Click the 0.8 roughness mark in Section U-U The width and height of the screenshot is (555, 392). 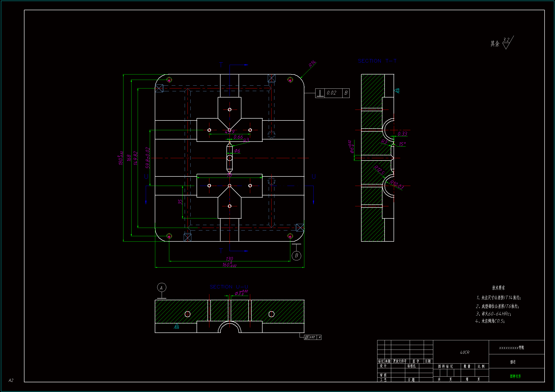point(177,327)
